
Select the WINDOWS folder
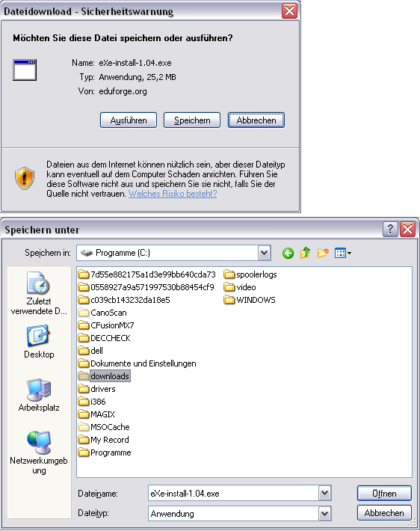tap(250, 300)
